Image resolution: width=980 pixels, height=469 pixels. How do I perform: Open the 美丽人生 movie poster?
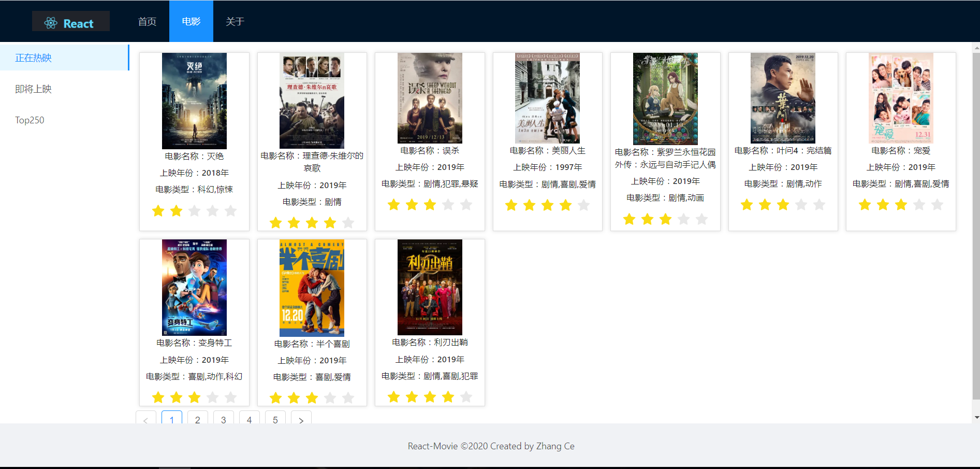click(x=547, y=98)
